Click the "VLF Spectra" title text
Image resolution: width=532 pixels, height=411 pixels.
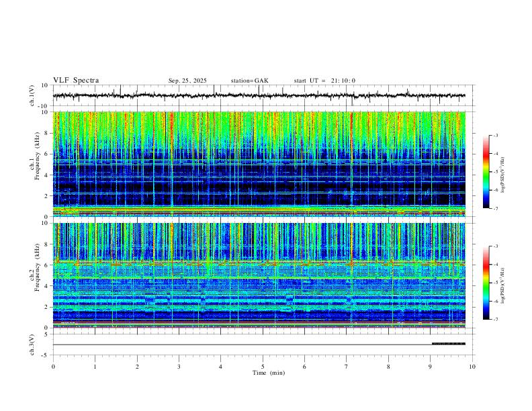[76, 81]
